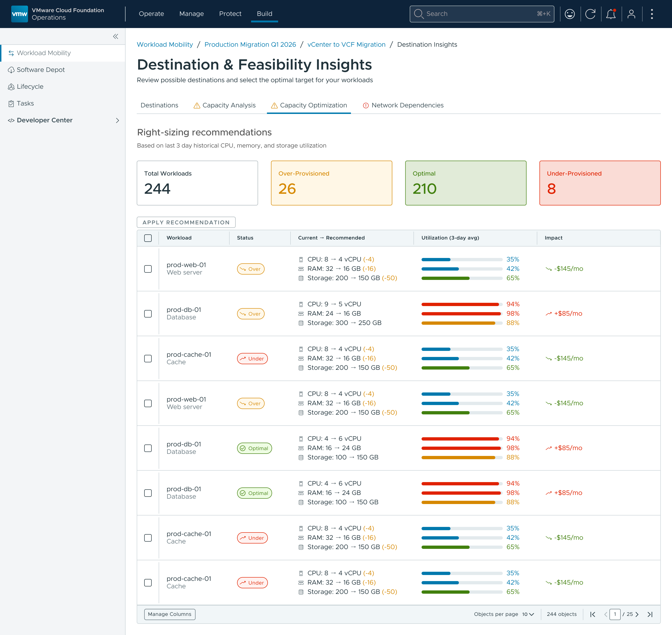Expand the Developer Center chevron
Image resolution: width=672 pixels, height=635 pixels.
pyautogui.click(x=117, y=120)
